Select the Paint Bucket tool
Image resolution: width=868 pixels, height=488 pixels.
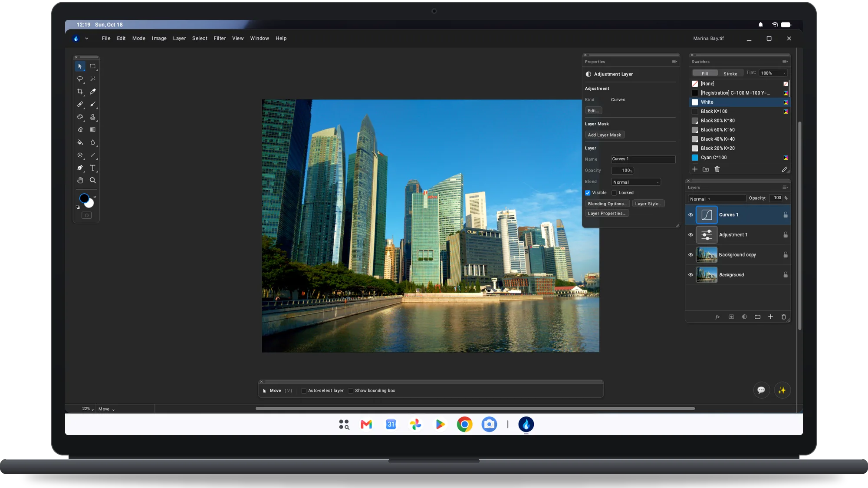80,142
